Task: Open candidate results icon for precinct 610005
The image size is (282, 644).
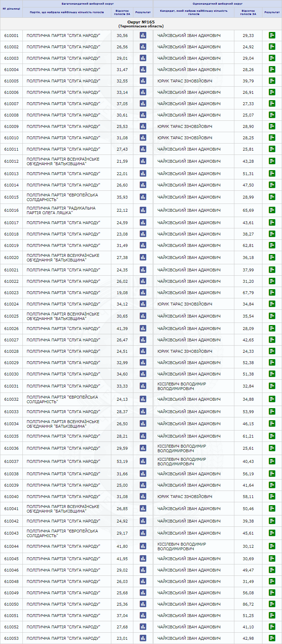Action: [272, 81]
